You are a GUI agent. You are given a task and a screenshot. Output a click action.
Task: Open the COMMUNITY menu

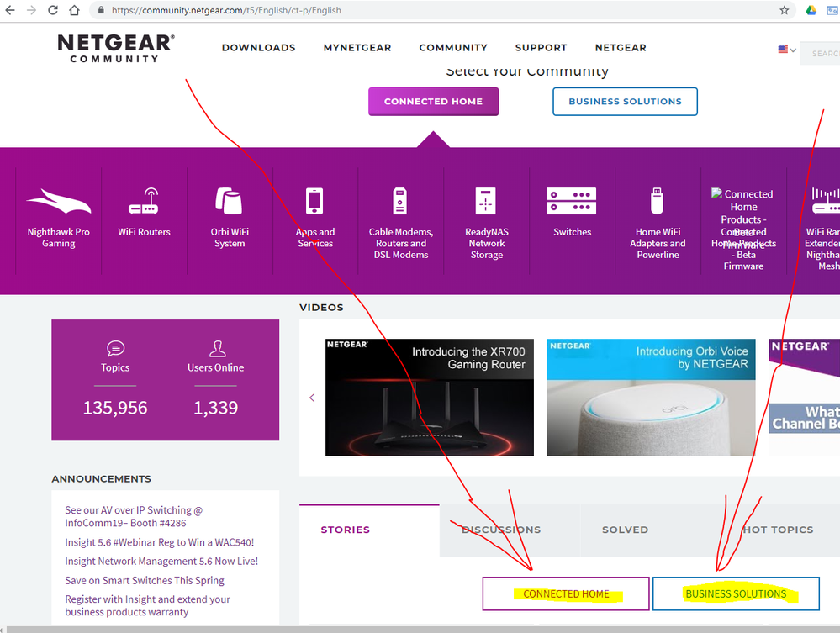(x=453, y=48)
